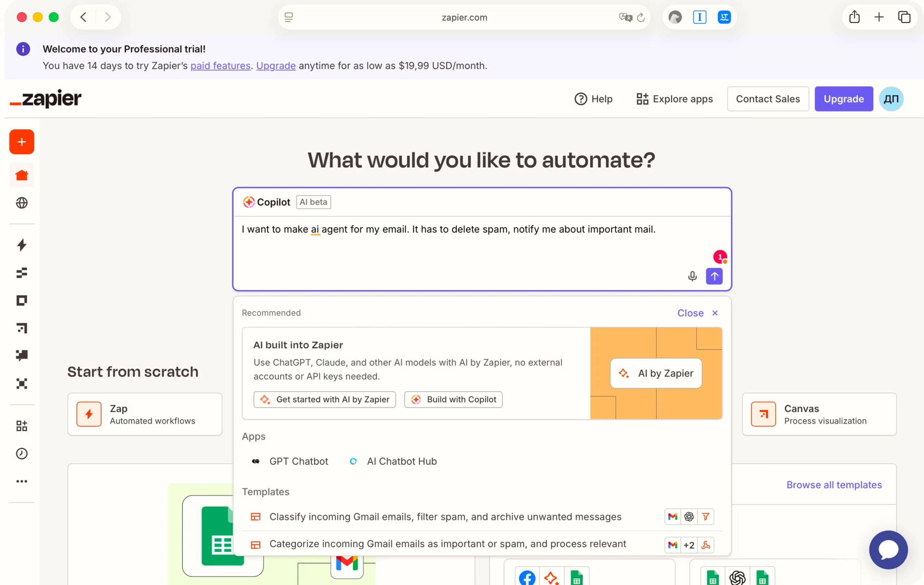Click the microphone voice input icon

coord(692,276)
